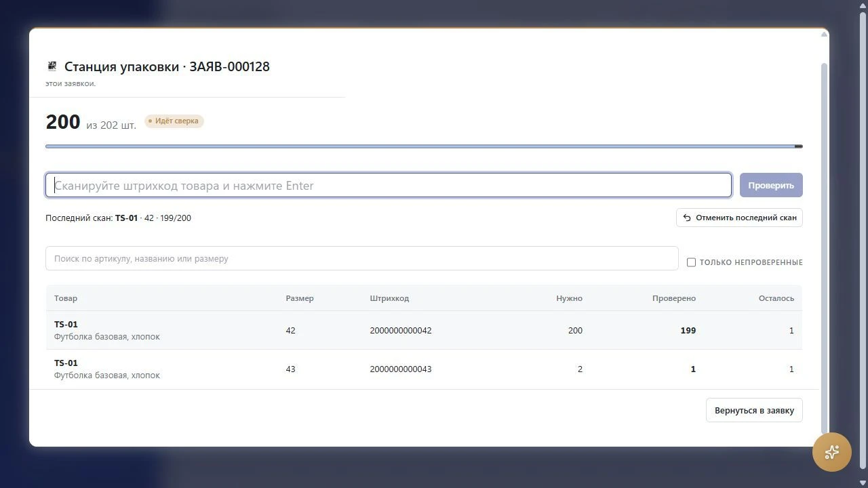
Task: Click the Штрихкод column header
Action: tap(389, 298)
